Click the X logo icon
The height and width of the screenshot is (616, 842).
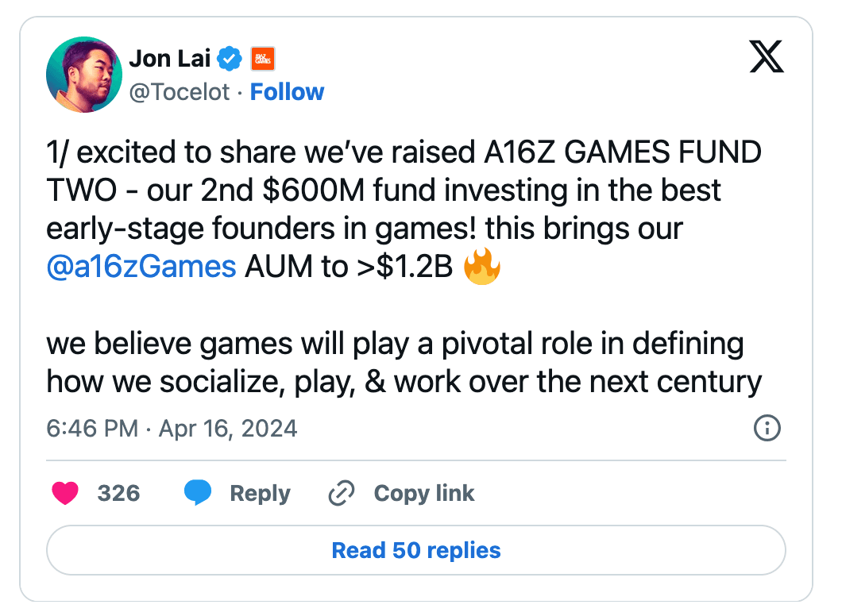point(765,57)
